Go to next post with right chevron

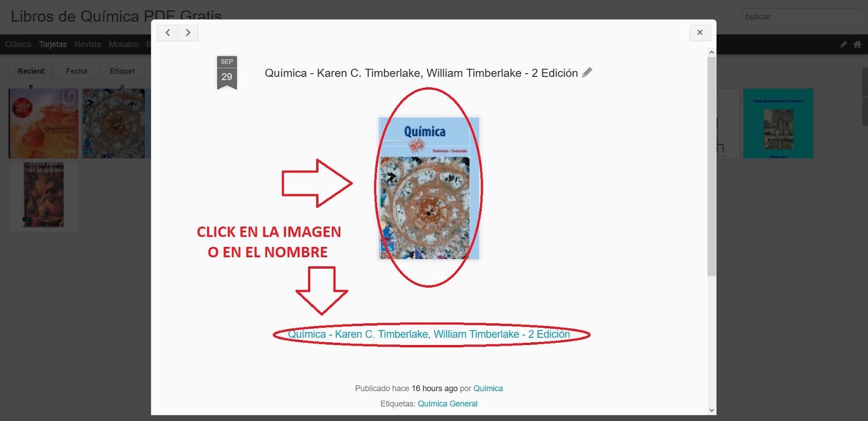[188, 33]
